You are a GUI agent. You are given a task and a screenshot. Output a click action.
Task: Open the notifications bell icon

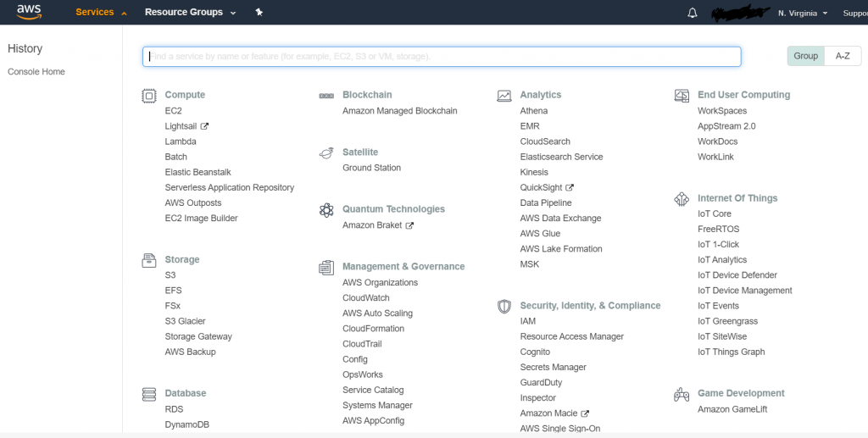pyautogui.click(x=693, y=13)
